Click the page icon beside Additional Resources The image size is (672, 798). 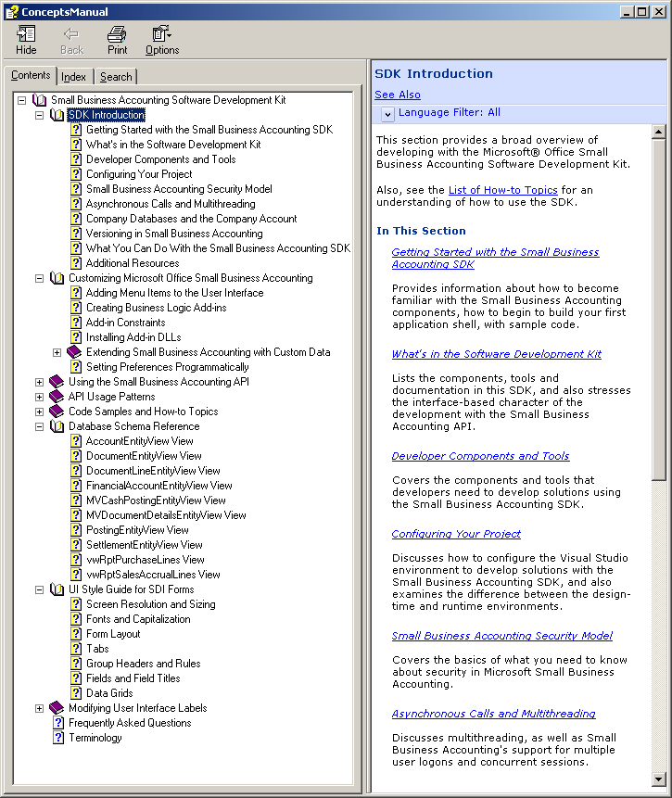coord(76,263)
